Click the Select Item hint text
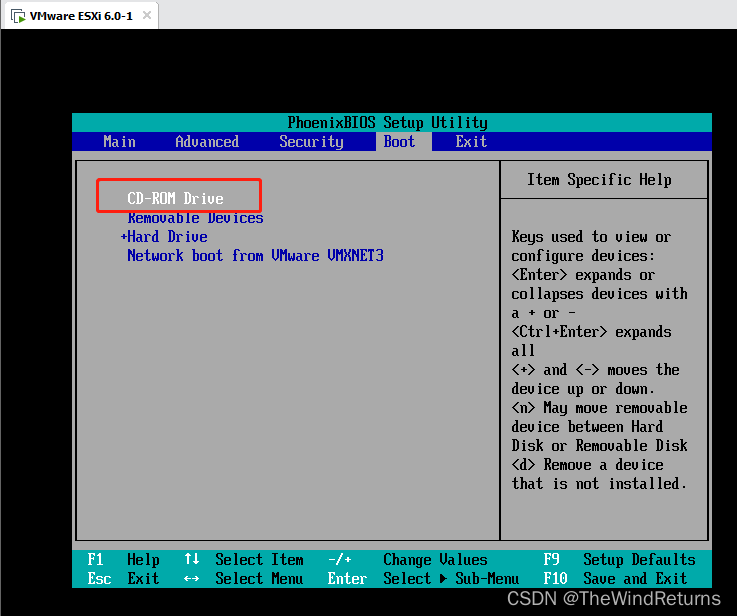 259,560
